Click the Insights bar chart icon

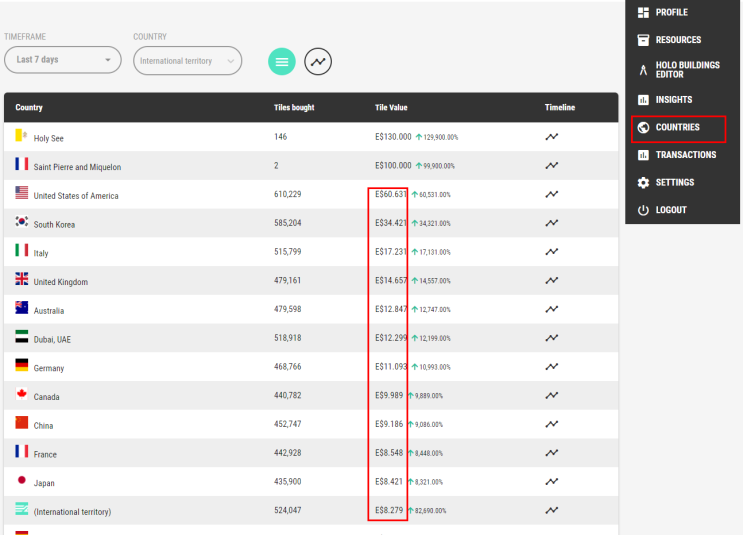click(643, 100)
